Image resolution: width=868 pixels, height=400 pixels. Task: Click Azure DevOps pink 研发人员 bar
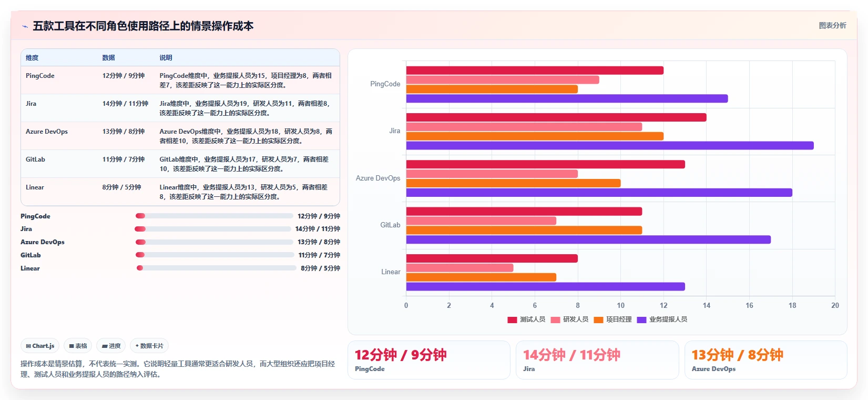point(492,174)
